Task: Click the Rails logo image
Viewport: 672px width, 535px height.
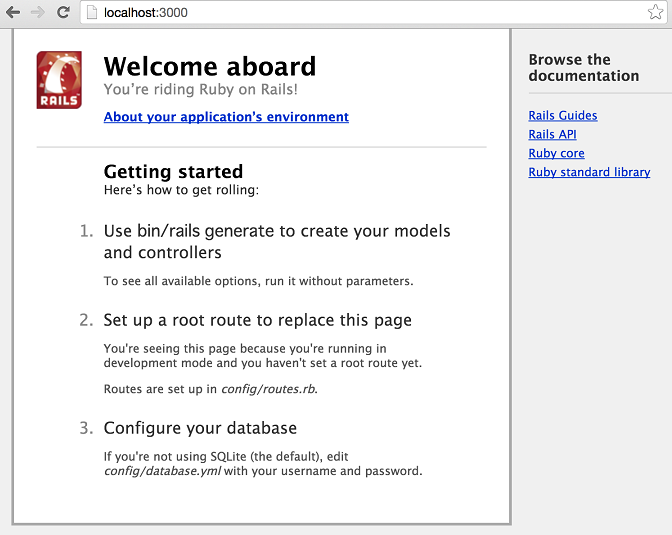Action: (x=59, y=80)
